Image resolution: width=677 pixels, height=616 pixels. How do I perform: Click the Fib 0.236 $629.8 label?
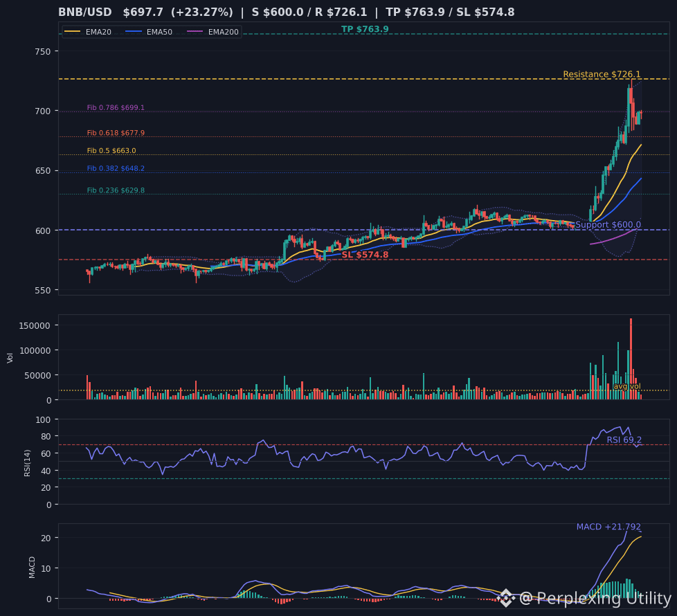tap(116, 190)
